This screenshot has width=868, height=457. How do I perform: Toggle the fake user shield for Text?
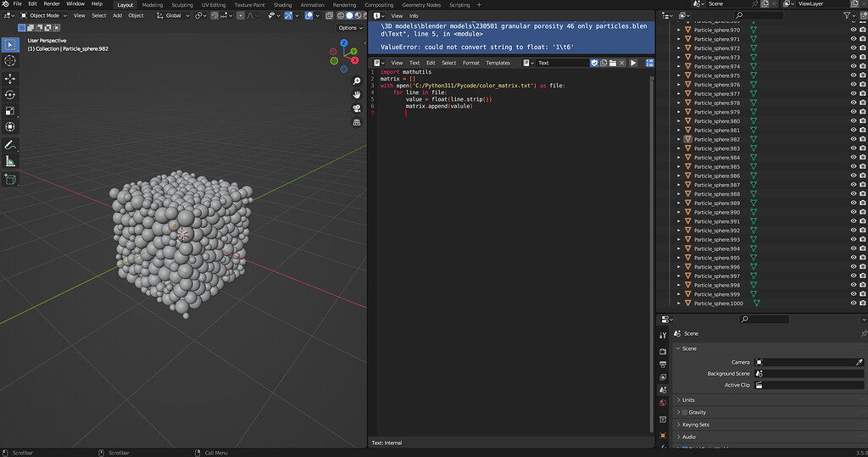click(x=594, y=63)
